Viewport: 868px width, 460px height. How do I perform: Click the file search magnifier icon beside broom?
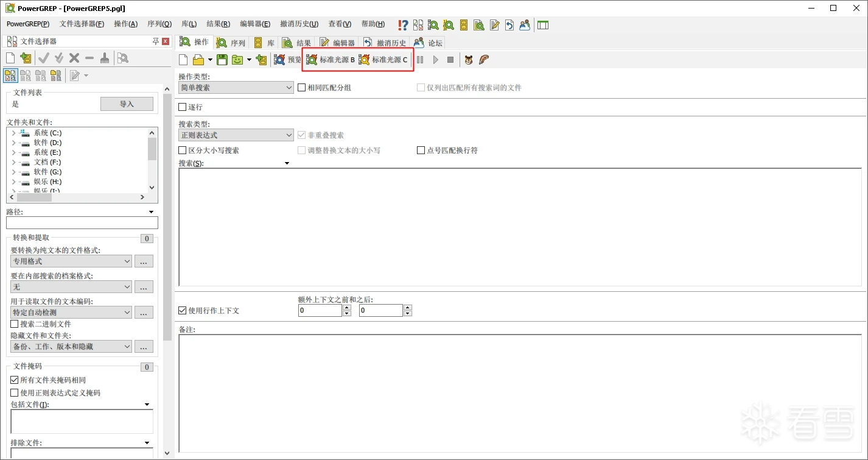[x=123, y=58]
